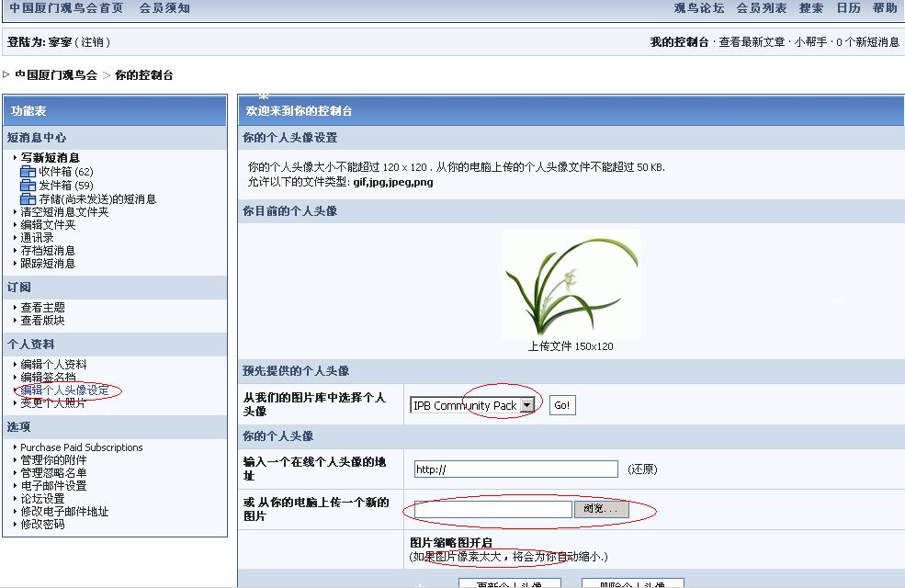This screenshot has height=588, width=905.
Task: Expand the IPB Community Pack dropdown arrow
Action: [527, 405]
